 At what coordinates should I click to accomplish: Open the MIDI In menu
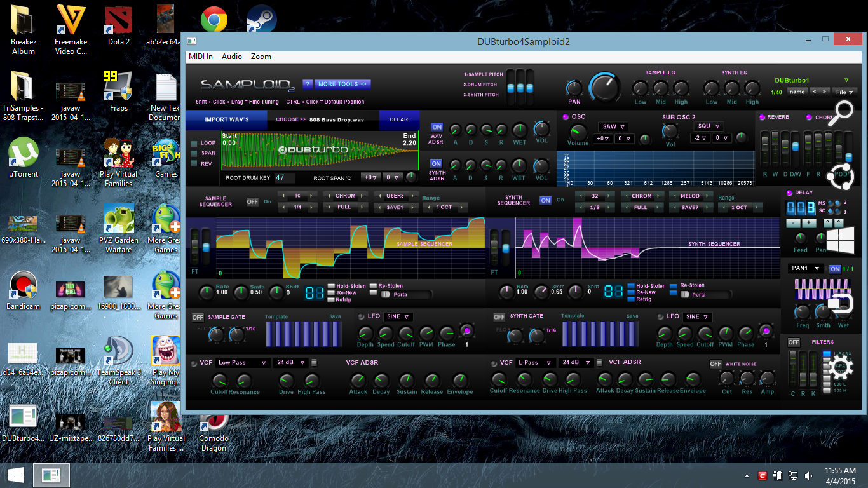point(201,57)
